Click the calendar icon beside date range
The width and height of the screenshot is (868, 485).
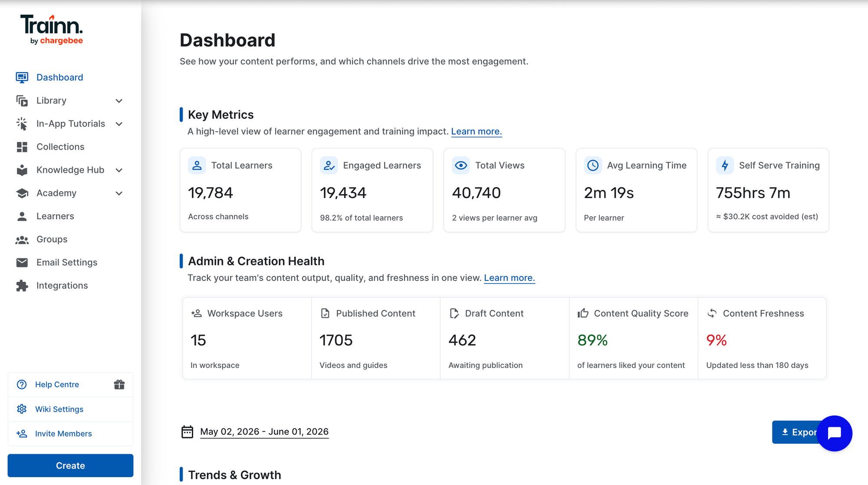pyautogui.click(x=187, y=432)
